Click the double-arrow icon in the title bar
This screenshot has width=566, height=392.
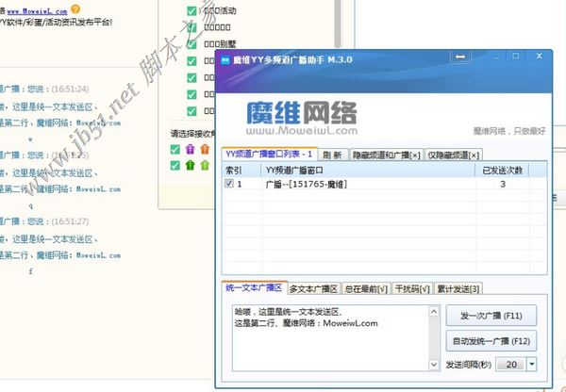[x=460, y=57]
